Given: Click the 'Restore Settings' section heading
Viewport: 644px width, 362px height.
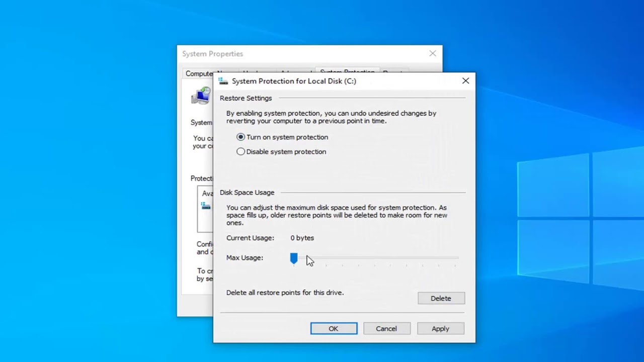Looking at the screenshot, I should (246, 98).
